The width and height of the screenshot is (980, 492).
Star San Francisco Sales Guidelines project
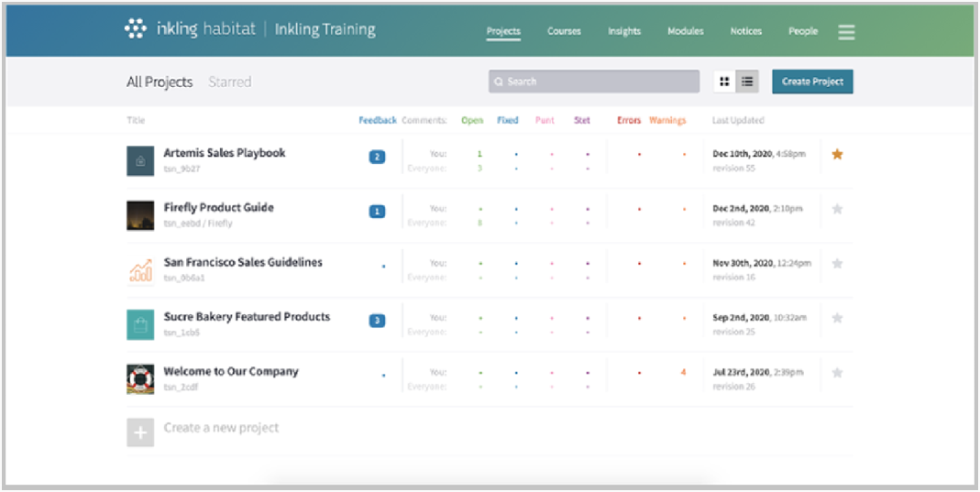(x=838, y=264)
